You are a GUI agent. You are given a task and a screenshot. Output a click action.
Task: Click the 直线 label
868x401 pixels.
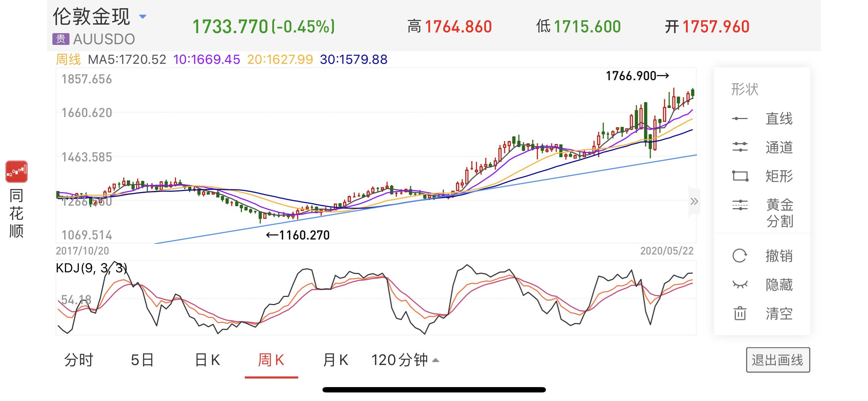779,119
